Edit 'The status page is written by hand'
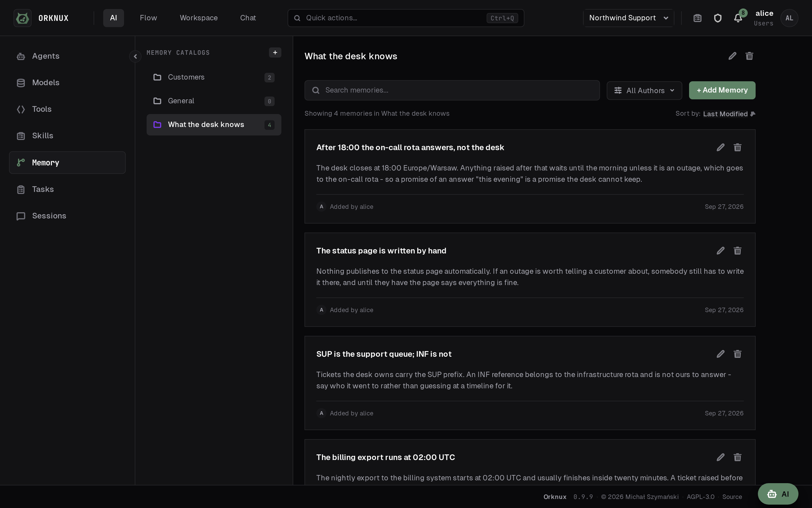Viewport: 812px width, 508px height. (720, 251)
